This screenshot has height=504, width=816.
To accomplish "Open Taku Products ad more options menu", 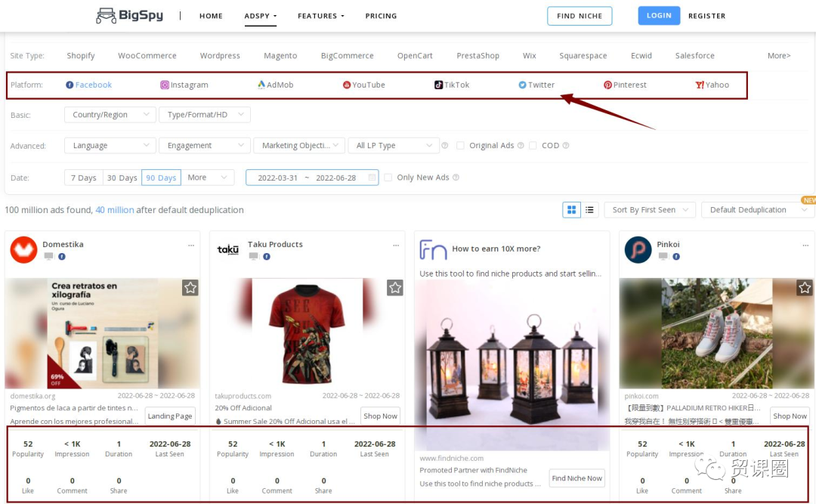I will coord(396,246).
